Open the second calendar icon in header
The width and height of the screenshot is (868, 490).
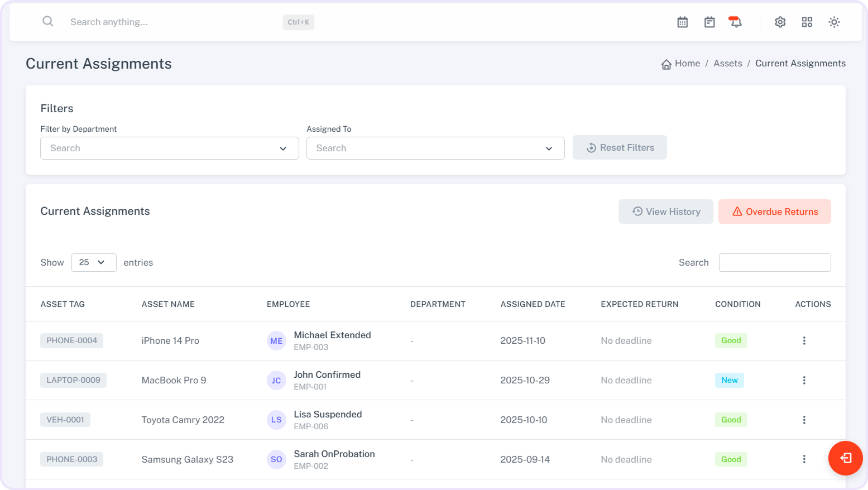709,22
